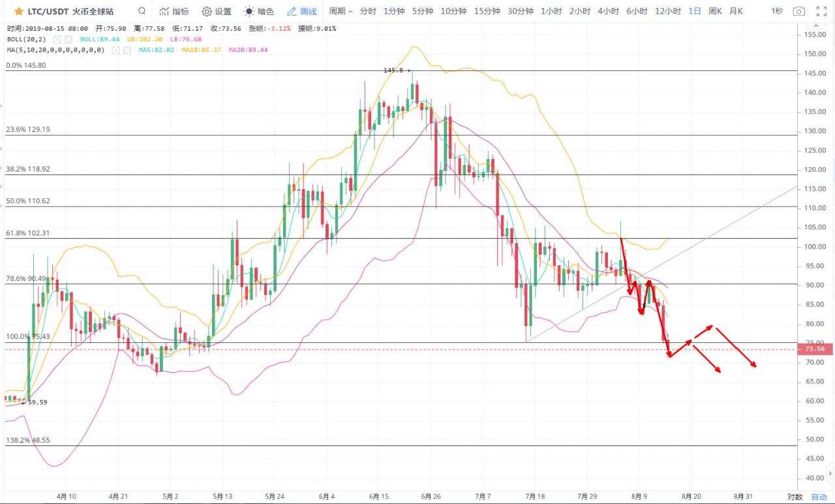
Task: Open the 指标 indicators menu
Action: point(174,11)
